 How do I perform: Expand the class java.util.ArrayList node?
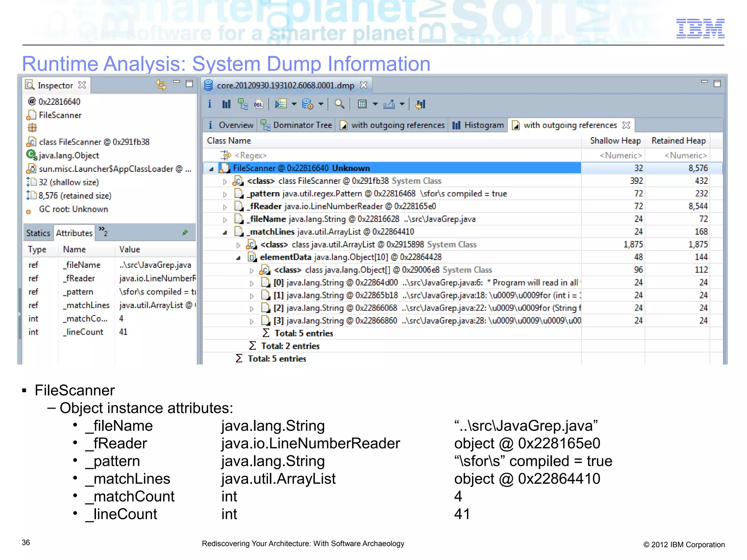(x=238, y=245)
